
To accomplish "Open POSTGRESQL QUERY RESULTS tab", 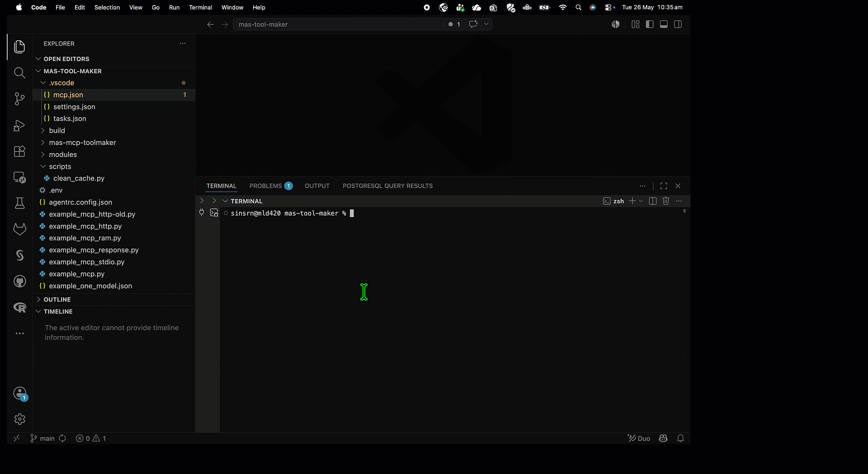I will click(387, 186).
